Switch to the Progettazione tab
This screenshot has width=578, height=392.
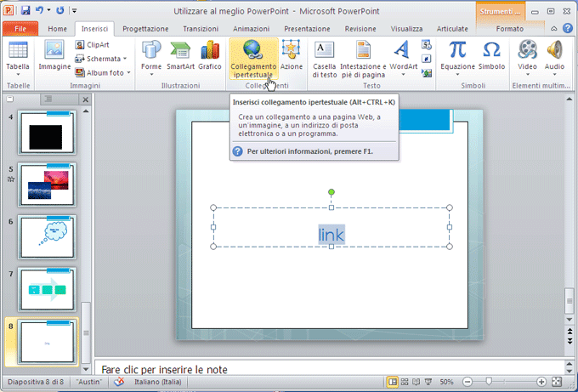145,28
